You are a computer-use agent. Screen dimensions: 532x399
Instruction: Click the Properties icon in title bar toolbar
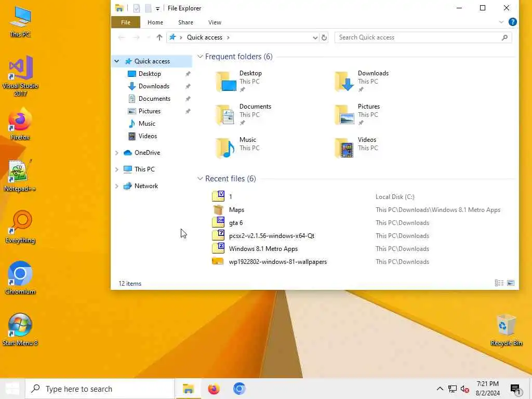tap(137, 8)
